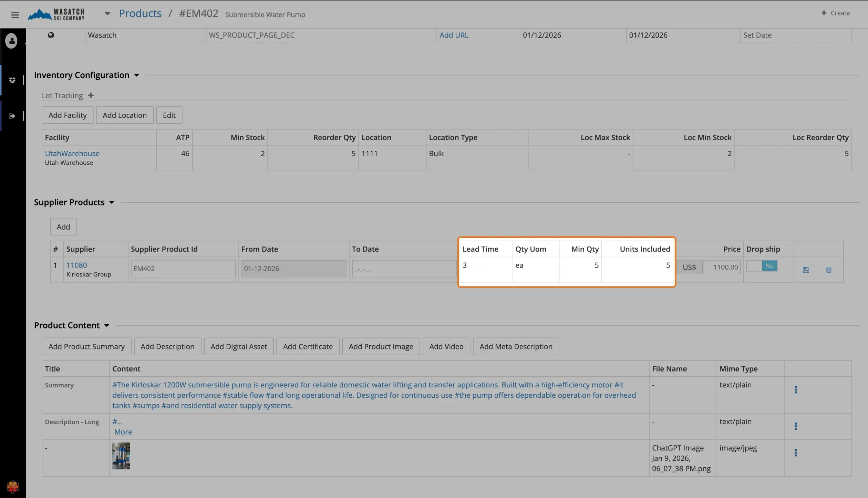Screen dimensions: 868x498
Task: Click the image/jpeg mime type cell
Action: (750, 458)
